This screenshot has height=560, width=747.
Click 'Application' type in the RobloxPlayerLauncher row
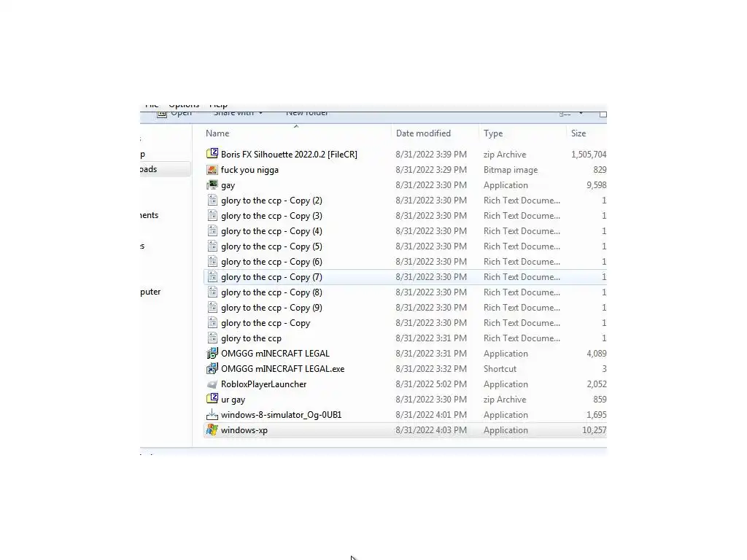pyautogui.click(x=506, y=384)
